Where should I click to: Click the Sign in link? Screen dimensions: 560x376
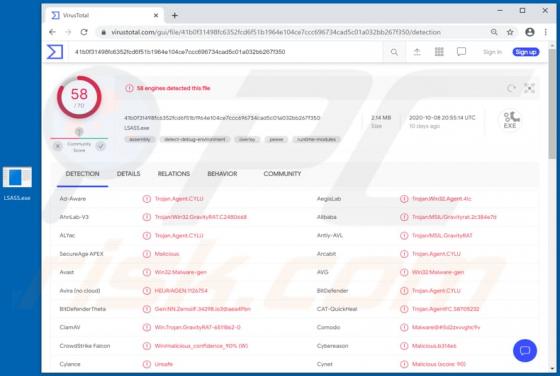(492, 52)
